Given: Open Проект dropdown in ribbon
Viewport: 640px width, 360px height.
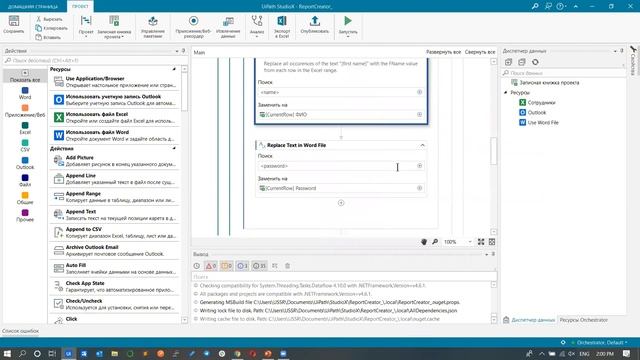Looking at the screenshot, I should pyautogui.click(x=86, y=27).
